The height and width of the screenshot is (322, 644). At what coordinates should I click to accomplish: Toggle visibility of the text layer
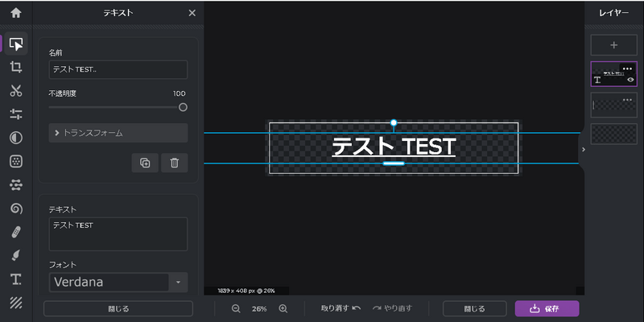point(630,80)
